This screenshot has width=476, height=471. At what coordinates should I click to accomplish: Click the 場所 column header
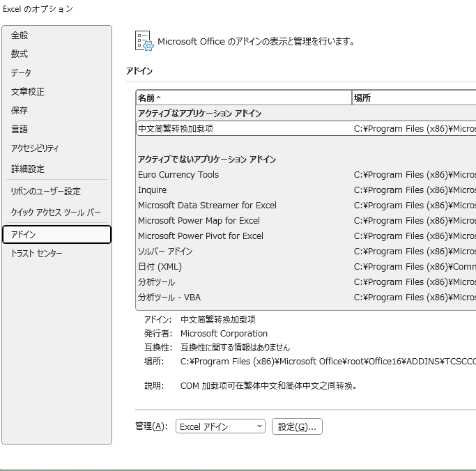[x=411, y=98]
